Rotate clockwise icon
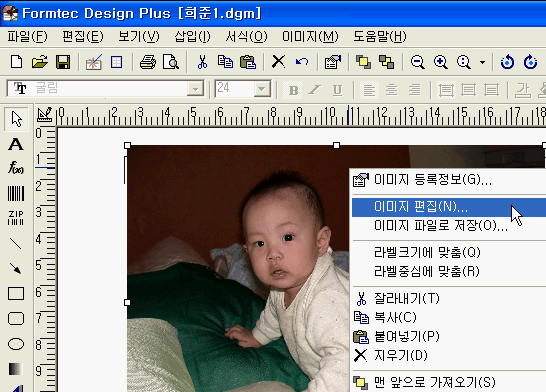The width and height of the screenshot is (546, 392). [x=530, y=62]
